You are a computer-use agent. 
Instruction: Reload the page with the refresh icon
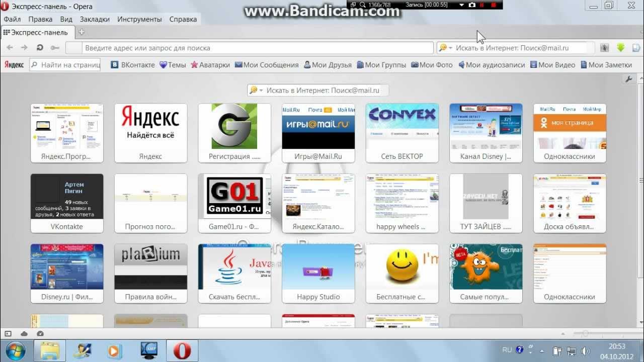40,48
